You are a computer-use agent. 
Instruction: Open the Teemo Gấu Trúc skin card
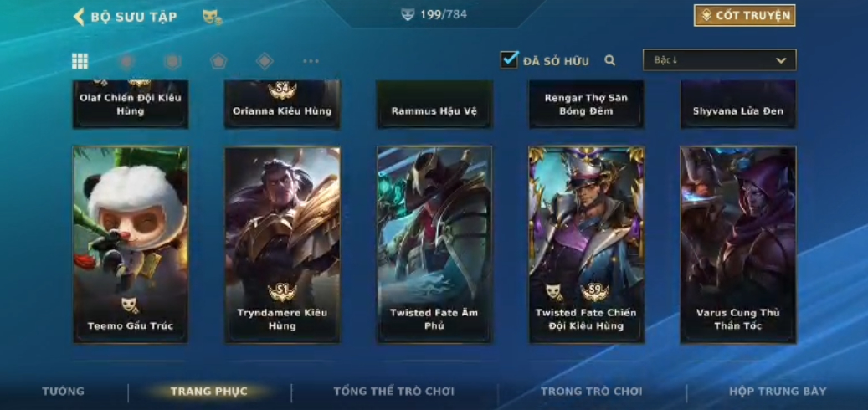tap(131, 244)
